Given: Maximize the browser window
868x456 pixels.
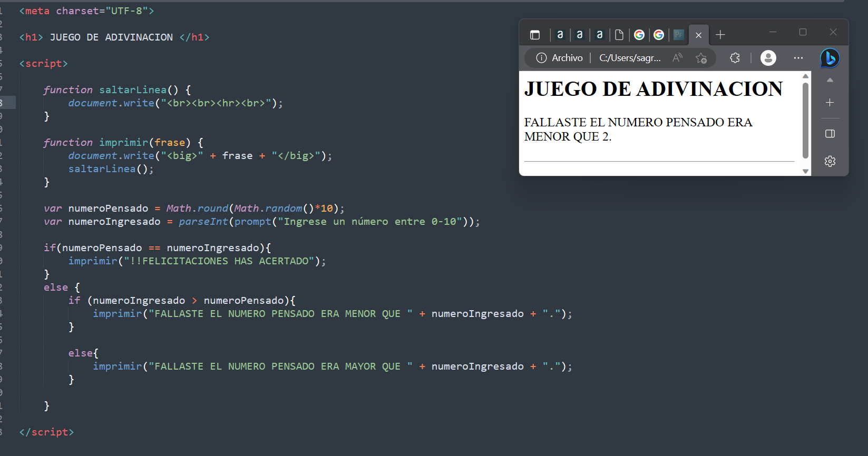Looking at the screenshot, I should coord(803,32).
